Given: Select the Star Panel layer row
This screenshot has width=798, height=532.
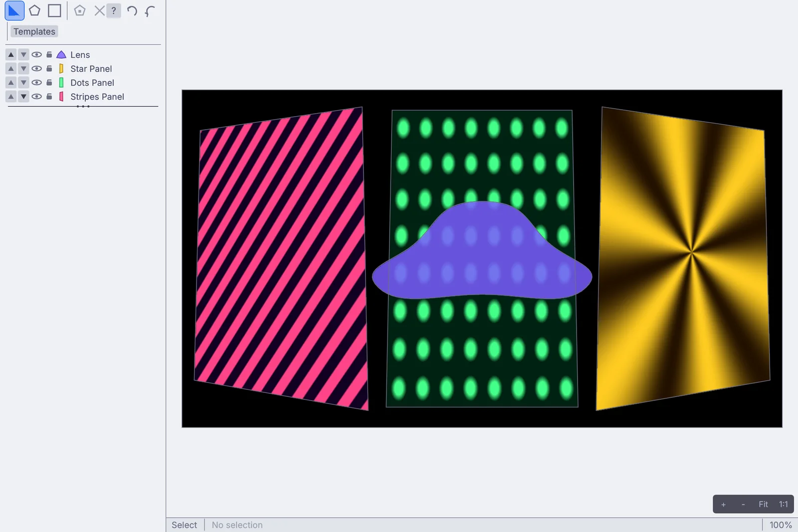Looking at the screenshot, I should tap(83, 68).
